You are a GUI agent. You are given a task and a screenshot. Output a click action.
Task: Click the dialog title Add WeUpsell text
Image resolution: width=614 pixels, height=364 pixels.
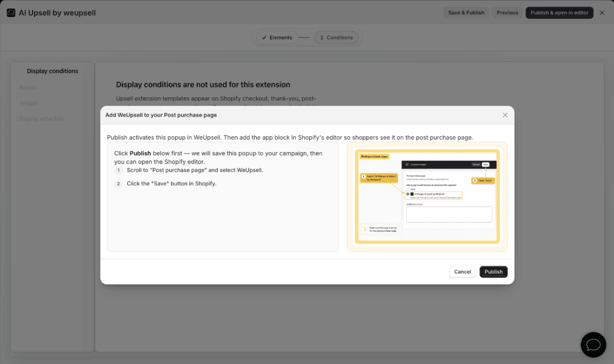click(161, 115)
